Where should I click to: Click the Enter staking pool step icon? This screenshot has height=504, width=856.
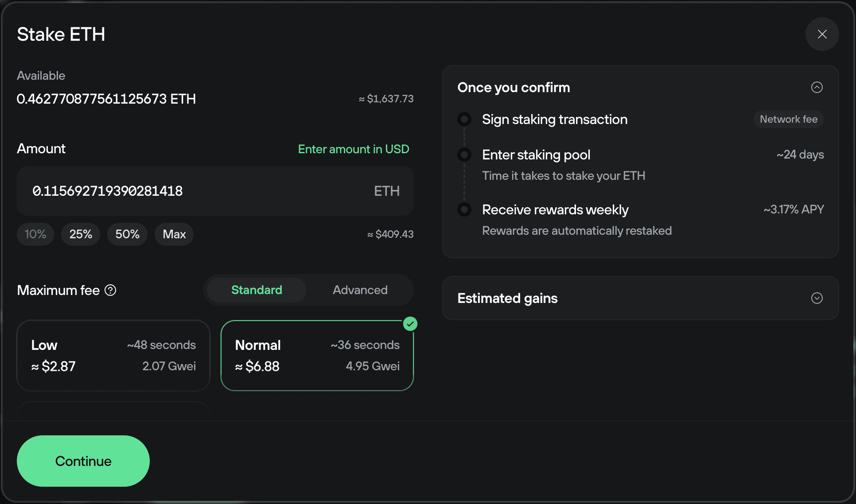tap(464, 154)
